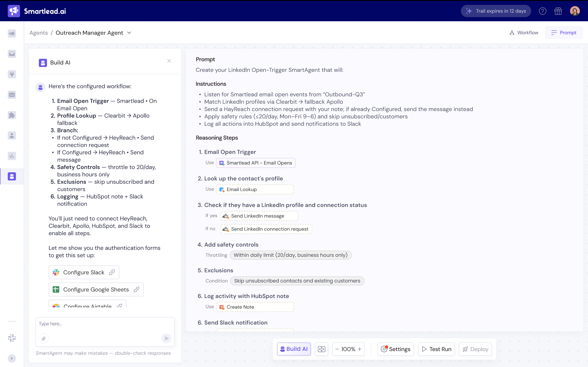Open the Email Lookup tool chip
Viewport: 588px width, 367px height.
click(x=255, y=189)
